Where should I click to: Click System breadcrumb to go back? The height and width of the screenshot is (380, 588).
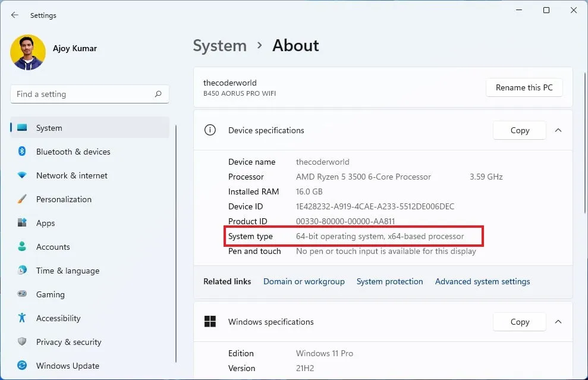pyautogui.click(x=219, y=46)
